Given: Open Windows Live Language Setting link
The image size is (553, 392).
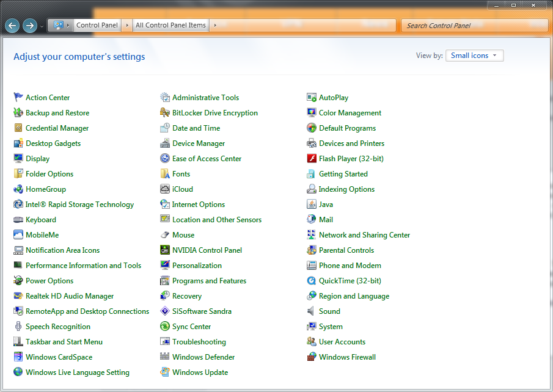Looking at the screenshot, I should [77, 372].
